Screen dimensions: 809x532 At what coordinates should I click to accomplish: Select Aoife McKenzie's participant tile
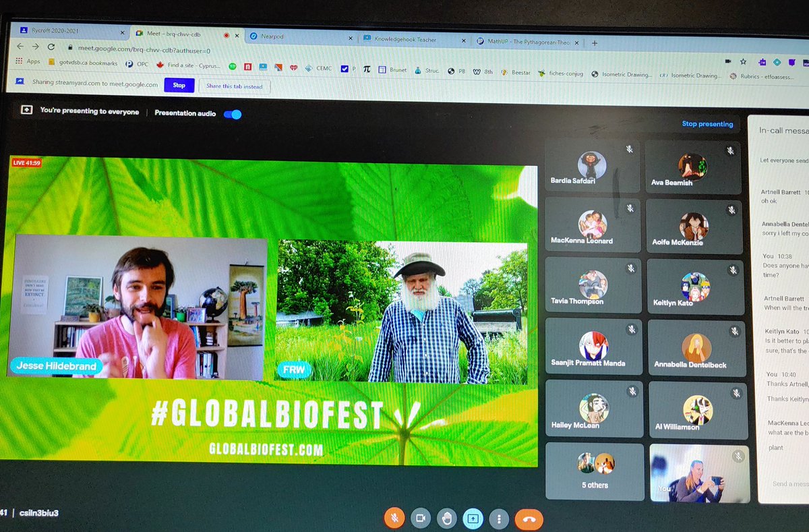tap(694, 227)
